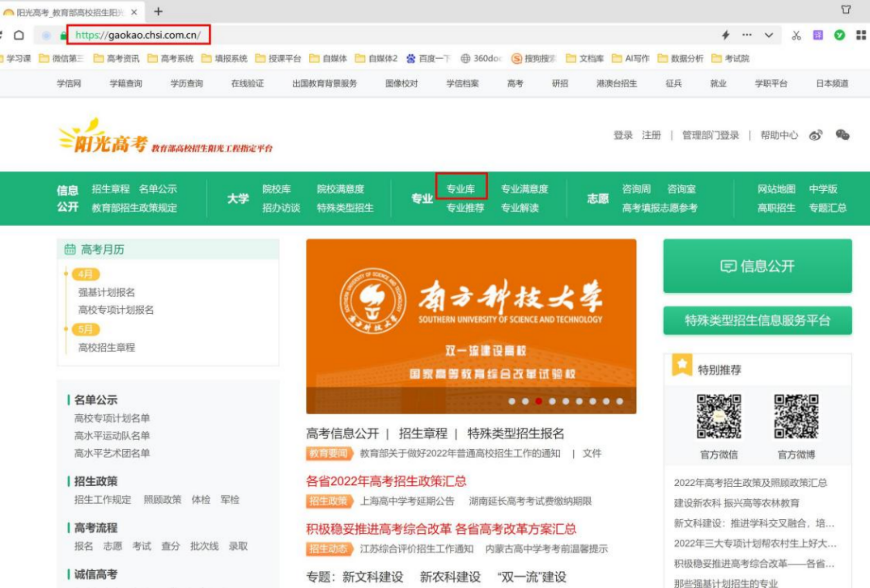Click the 官方微博 QR code
The height and width of the screenshot is (588, 870).
tap(796, 416)
